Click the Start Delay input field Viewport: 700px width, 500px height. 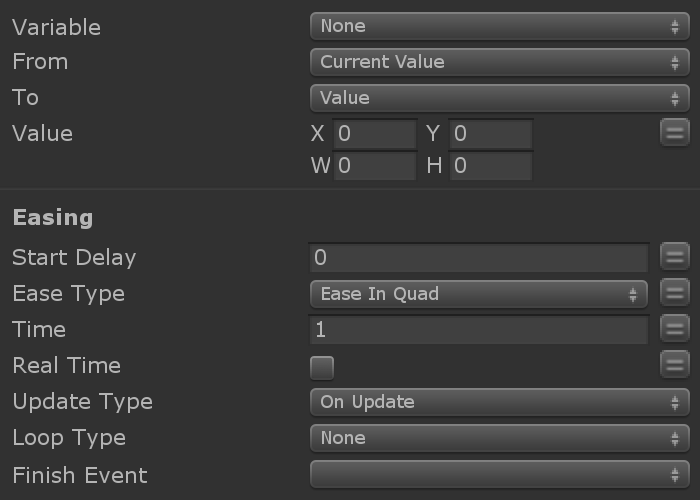click(479, 258)
